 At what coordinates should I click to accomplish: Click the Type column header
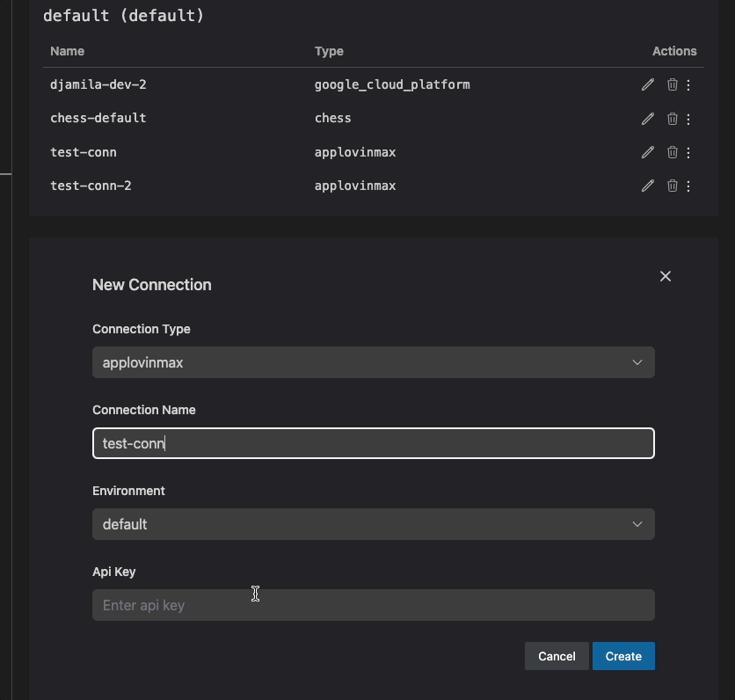(x=329, y=51)
